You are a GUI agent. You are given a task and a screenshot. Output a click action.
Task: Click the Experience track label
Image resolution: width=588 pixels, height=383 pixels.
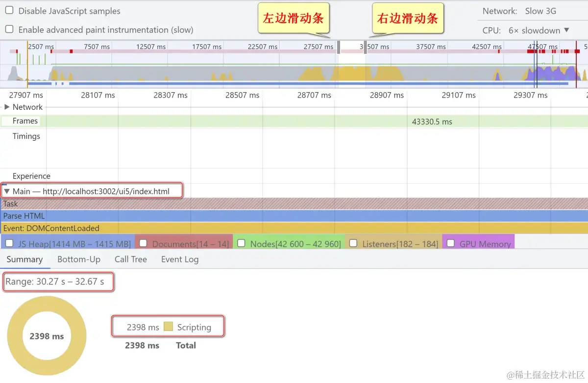coord(31,176)
